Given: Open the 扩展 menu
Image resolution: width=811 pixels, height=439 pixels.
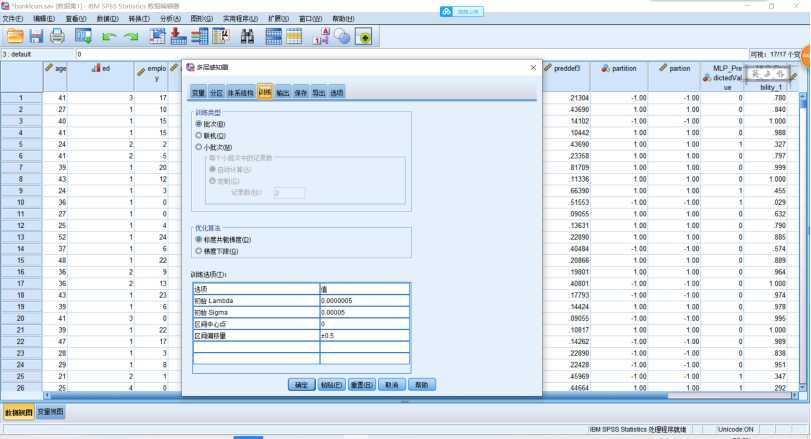Looking at the screenshot, I should [278, 19].
